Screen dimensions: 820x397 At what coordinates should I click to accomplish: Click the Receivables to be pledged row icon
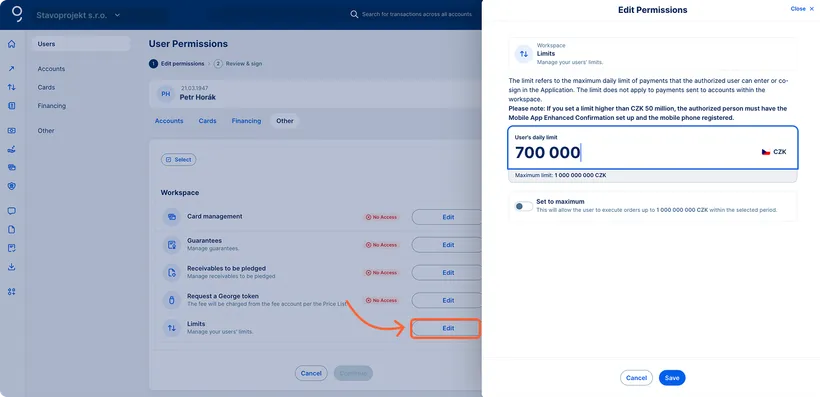[171, 273]
